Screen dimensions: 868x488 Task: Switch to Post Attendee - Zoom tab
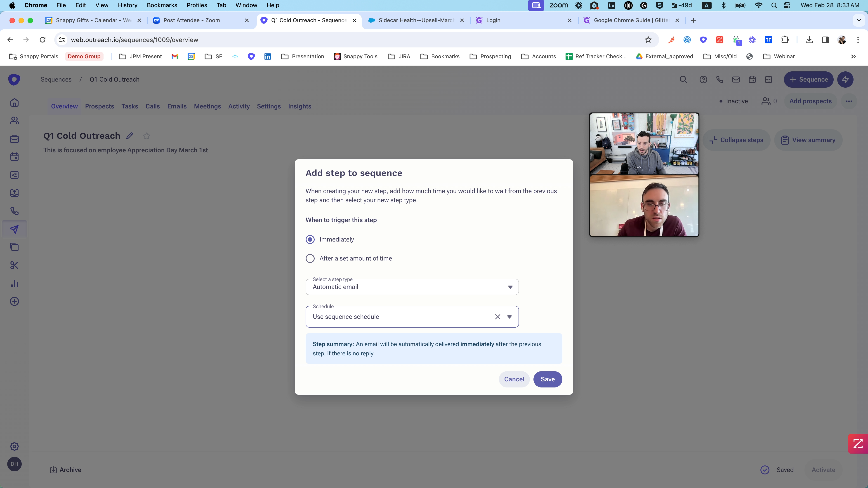pyautogui.click(x=201, y=20)
